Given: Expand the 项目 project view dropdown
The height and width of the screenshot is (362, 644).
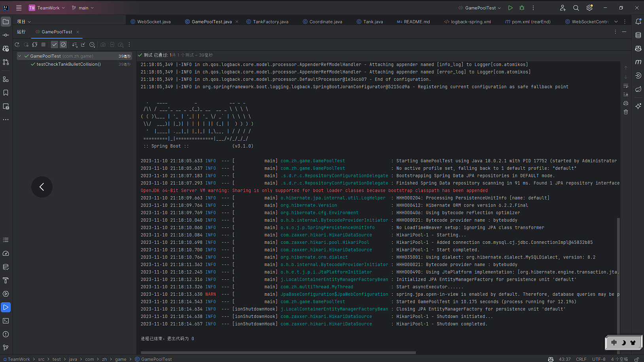Looking at the screenshot, I should (x=24, y=22).
